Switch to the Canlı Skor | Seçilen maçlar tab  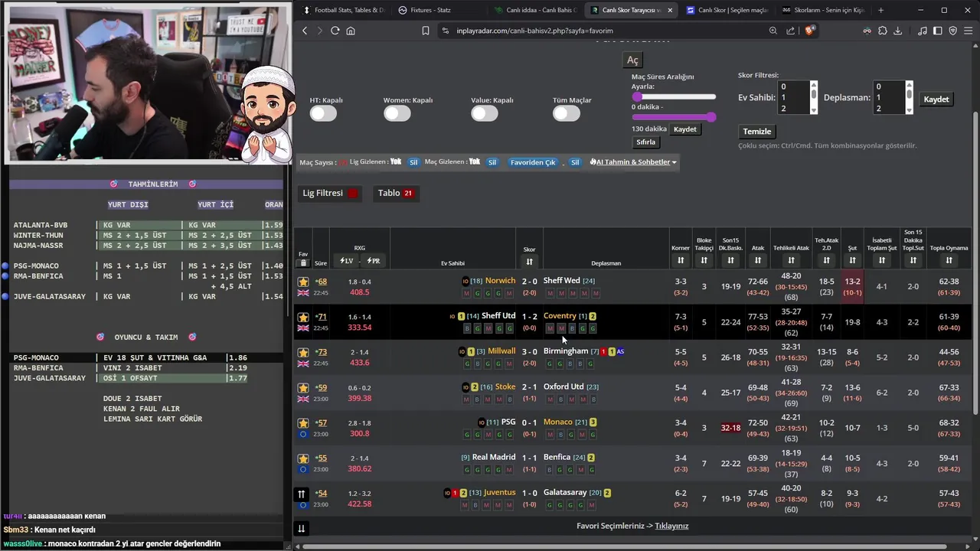pos(727,10)
